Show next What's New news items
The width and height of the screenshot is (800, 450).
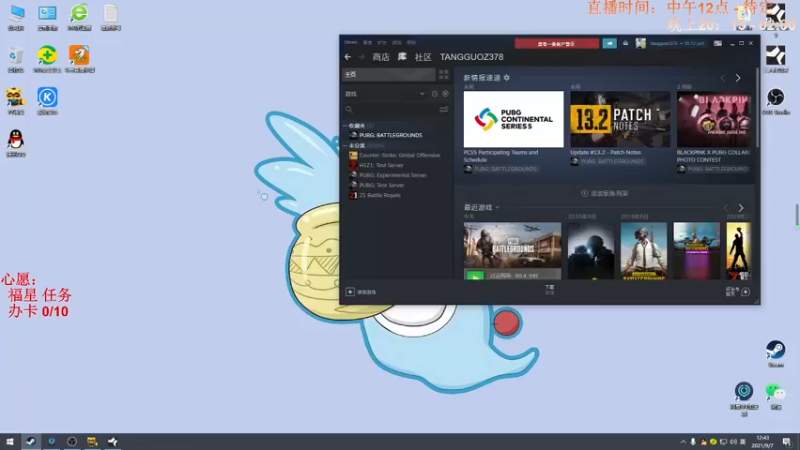click(x=738, y=78)
